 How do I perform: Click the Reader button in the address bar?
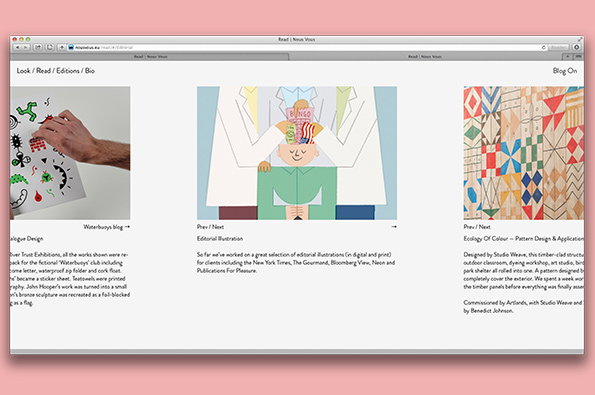click(559, 47)
